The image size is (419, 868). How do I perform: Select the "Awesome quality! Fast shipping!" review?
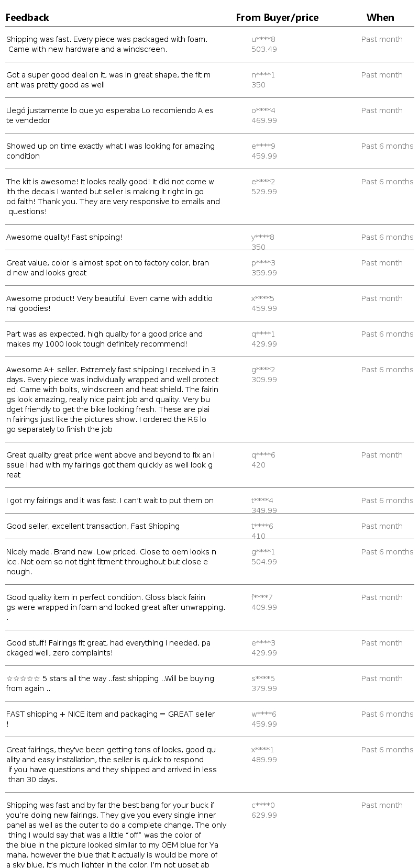(x=64, y=237)
